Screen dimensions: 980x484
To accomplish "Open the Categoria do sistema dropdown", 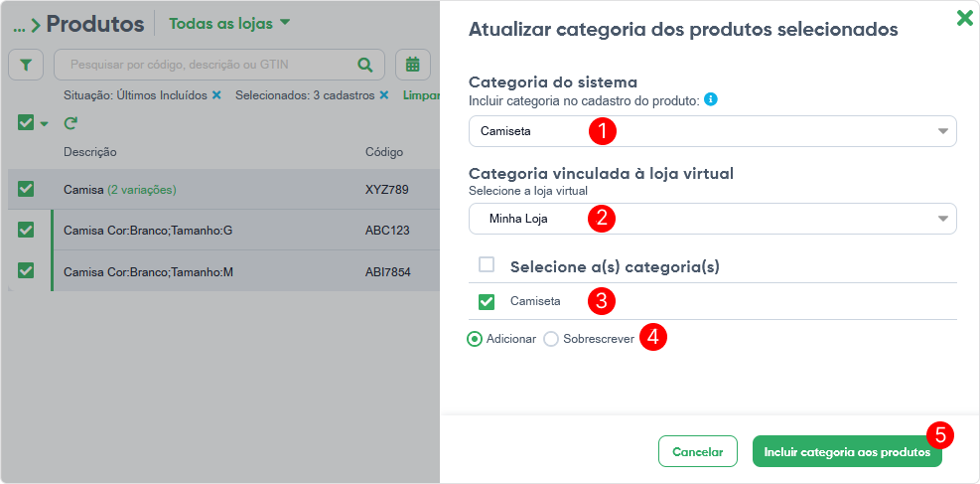I will pos(712,131).
